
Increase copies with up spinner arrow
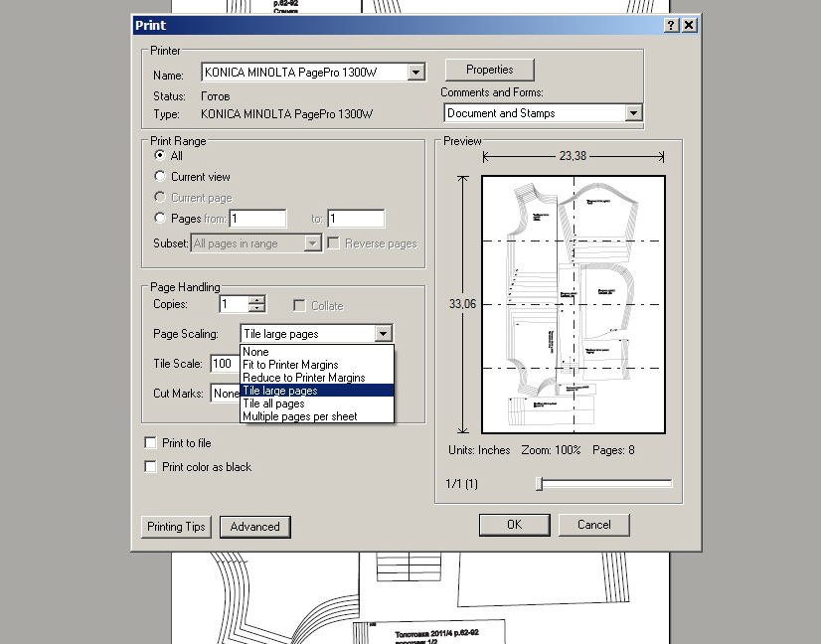click(256, 300)
